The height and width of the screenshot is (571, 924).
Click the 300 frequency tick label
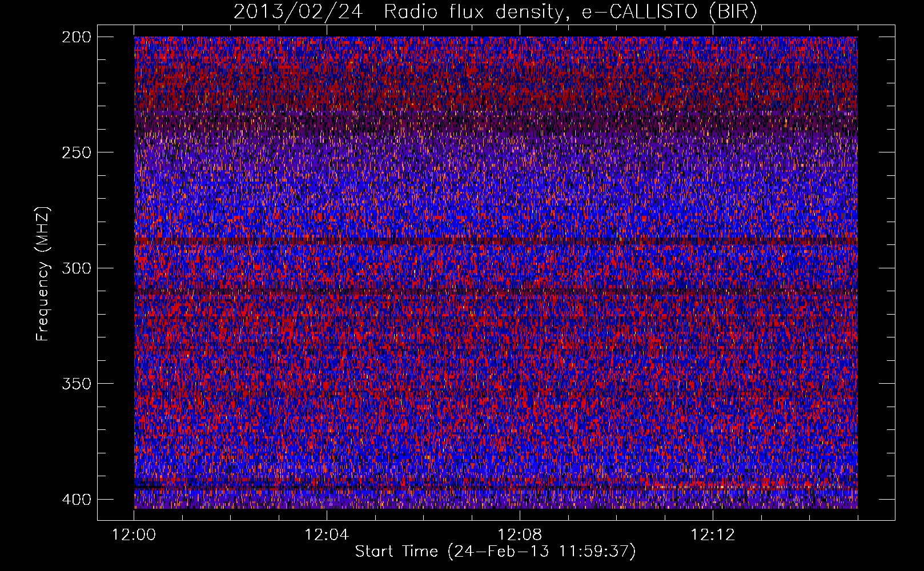point(76,268)
